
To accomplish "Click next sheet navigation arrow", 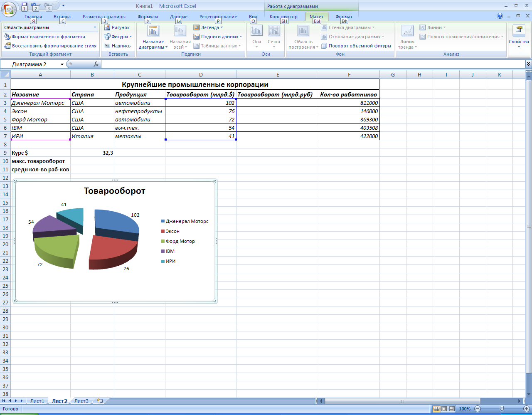I will pyautogui.click(x=16, y=401).
